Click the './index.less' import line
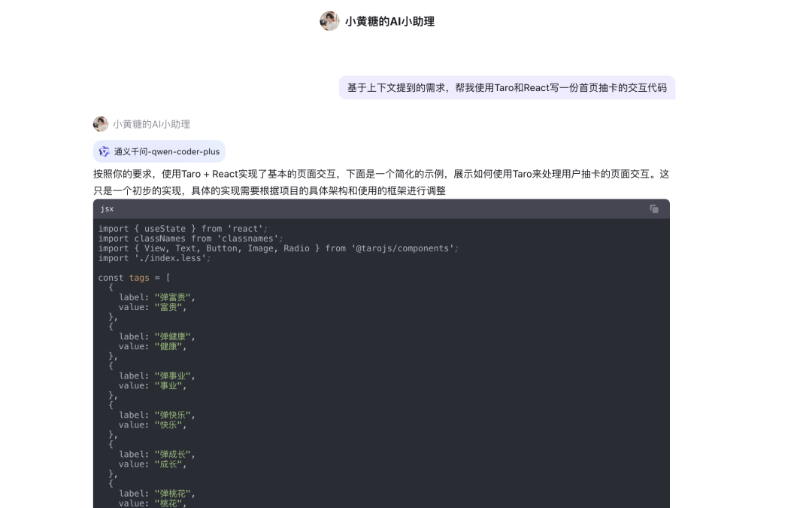Image resolution: width=812 pixels, height=508 pixels. click(154, 258)
